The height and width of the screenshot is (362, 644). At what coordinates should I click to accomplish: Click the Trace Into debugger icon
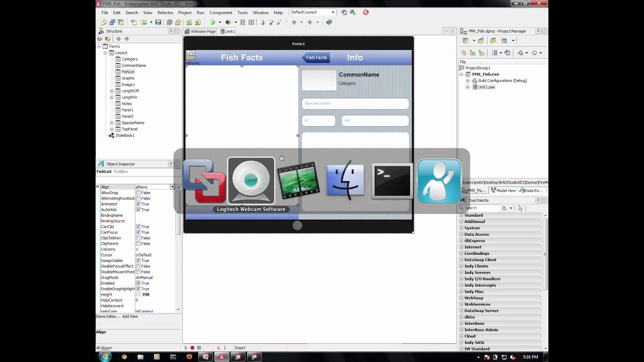tap(263, 22)
